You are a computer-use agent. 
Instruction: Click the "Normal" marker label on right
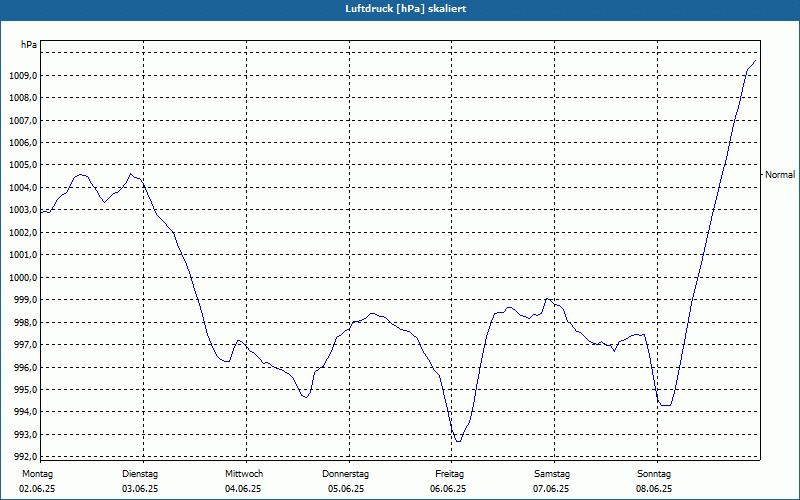[780, 174]
